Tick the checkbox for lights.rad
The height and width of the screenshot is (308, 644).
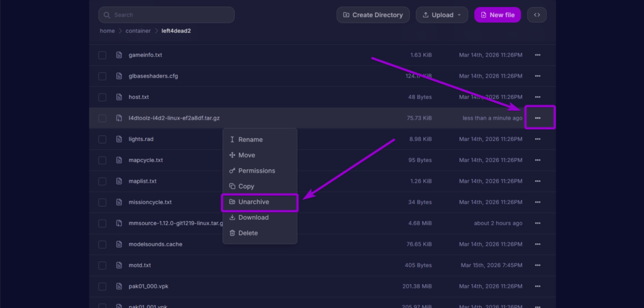coord(103,139)
